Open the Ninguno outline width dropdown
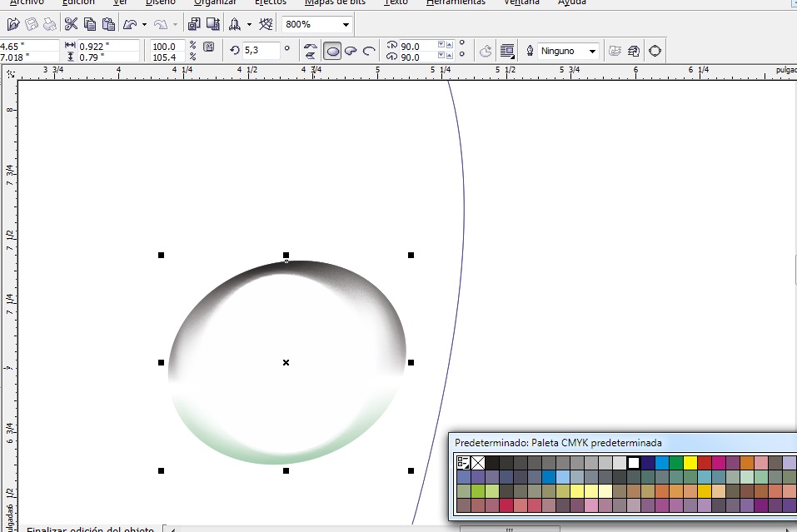The height and width of the screenshot is (532, 797). [x=592, y=51]
